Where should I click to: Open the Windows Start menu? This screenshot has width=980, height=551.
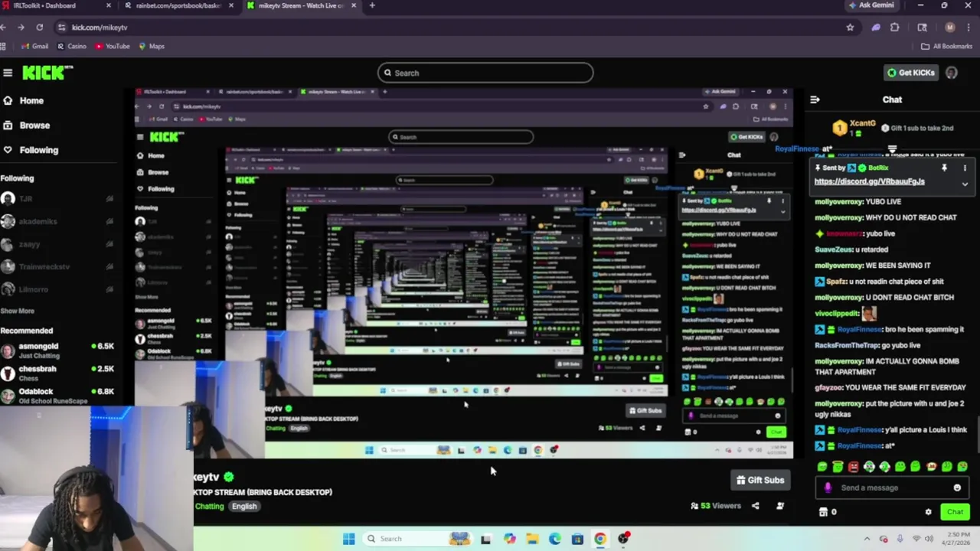point(349,539)
